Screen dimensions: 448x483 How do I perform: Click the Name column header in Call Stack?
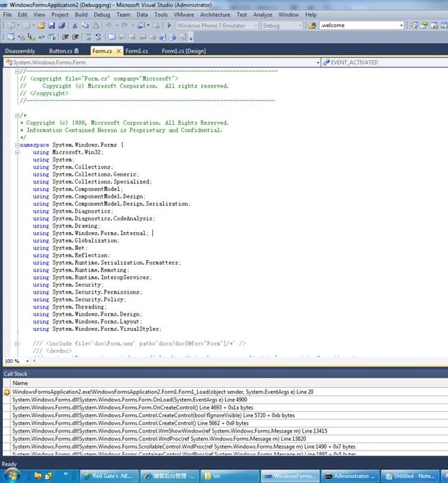click(x=21, y=383)
